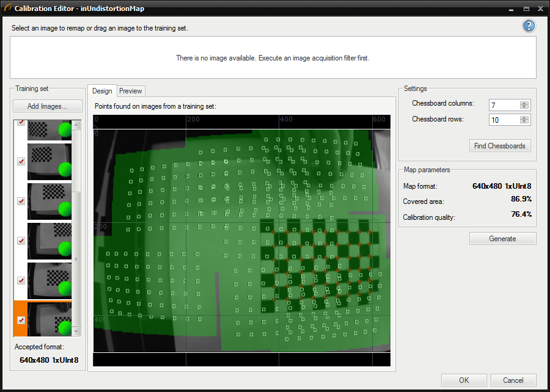
Task: Click the Find Chessboards button
Action: click(499, 146)
